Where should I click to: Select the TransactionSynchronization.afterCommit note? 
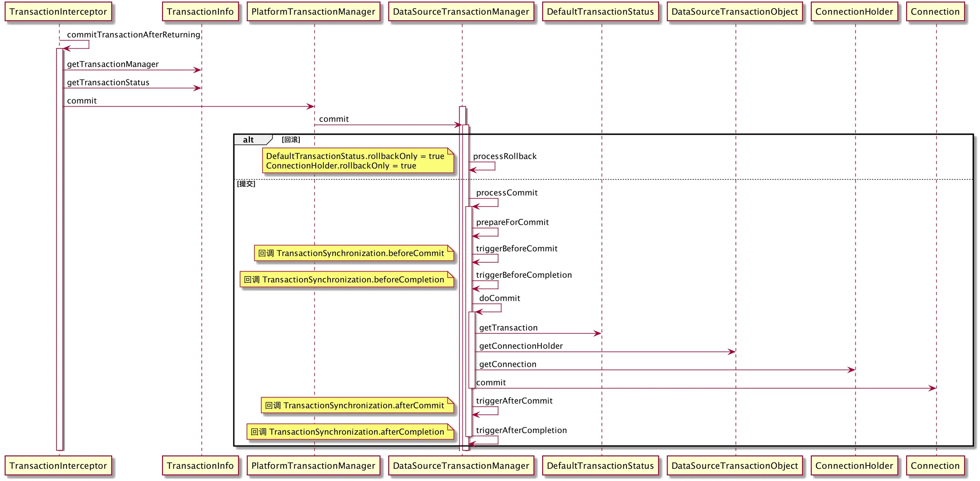357,405
